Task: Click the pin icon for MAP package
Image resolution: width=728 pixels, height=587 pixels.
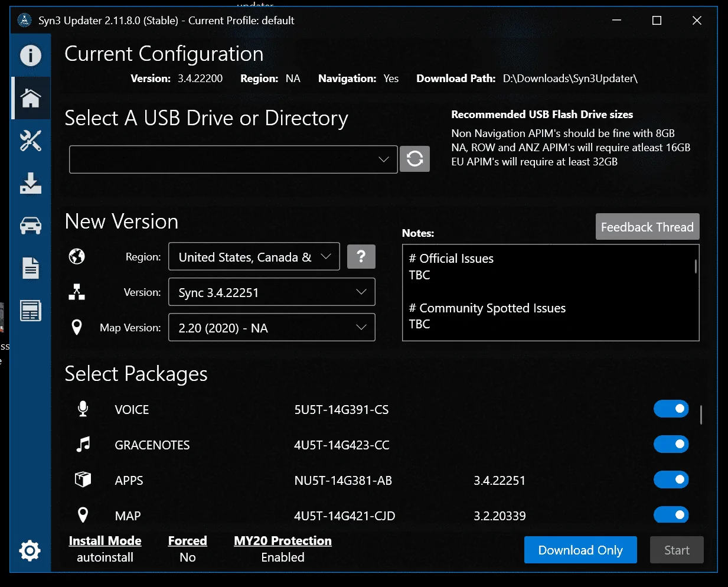Action: click(83, 515)
